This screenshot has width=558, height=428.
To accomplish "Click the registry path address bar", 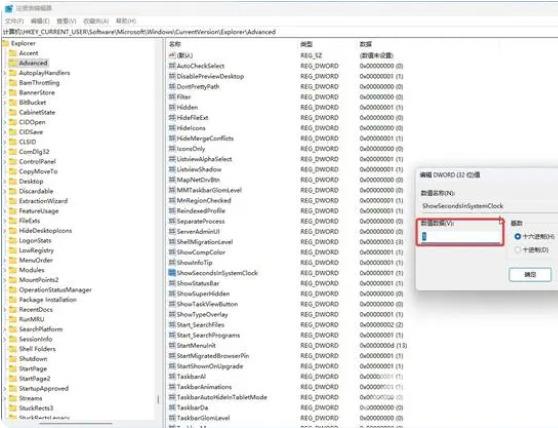I will click(x=279, y=32).
